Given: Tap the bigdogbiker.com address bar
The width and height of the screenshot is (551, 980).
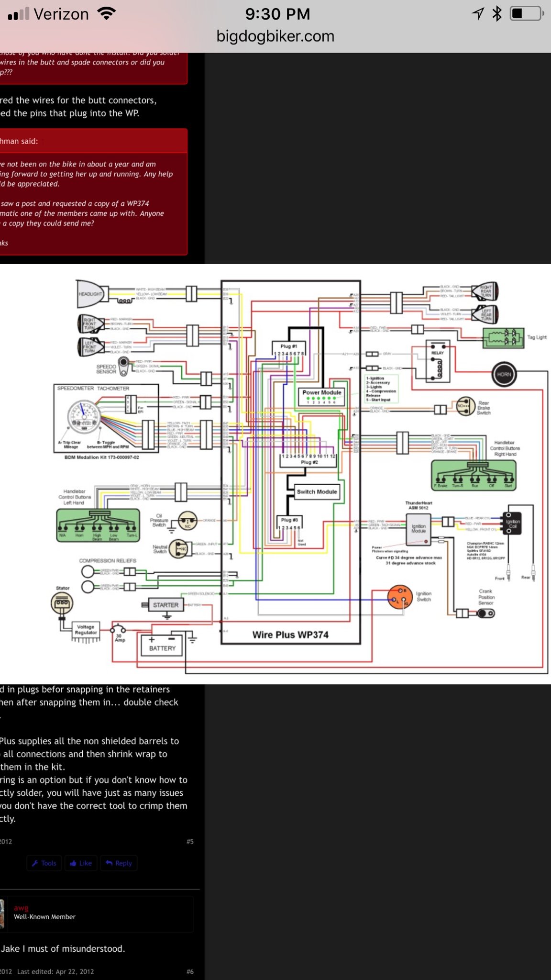Looking at the screenshot, I should pos(275,36).
